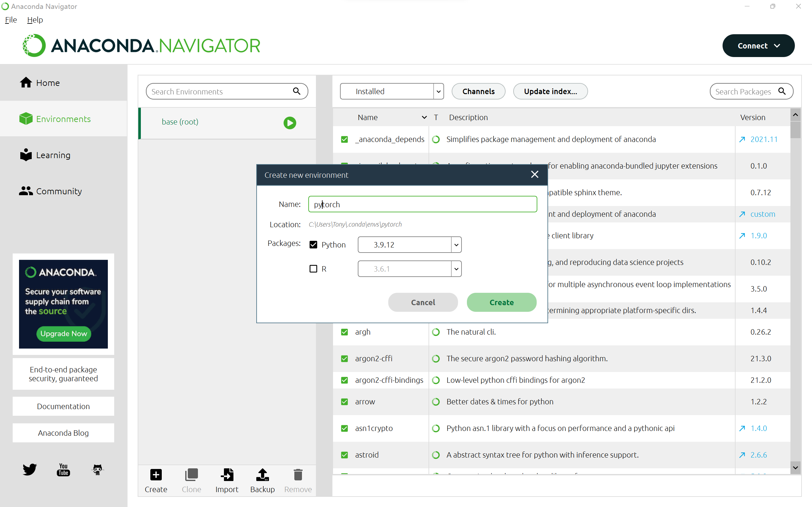Open the GitHub octocat icon link
Viewport: 812px width, 507px height.
pyautogui.click(x=97, y=469)
